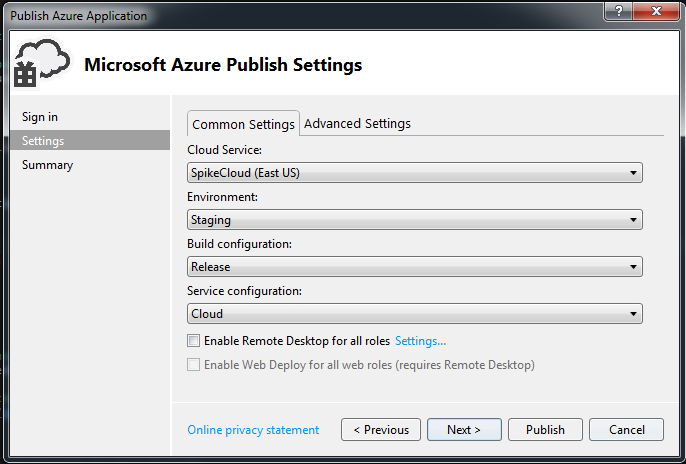Click the Environment label
The image size is (686, 464).
pos(223,197)
